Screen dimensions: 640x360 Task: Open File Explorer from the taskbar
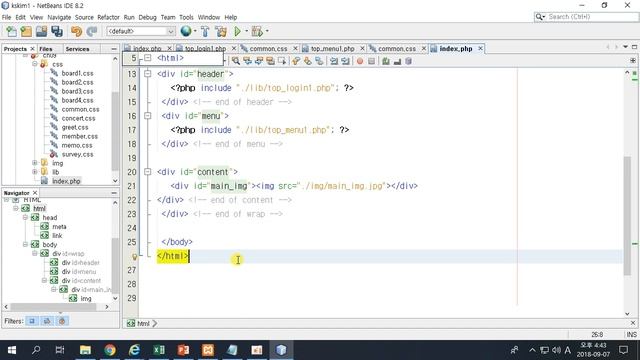[x=85, y=350]
